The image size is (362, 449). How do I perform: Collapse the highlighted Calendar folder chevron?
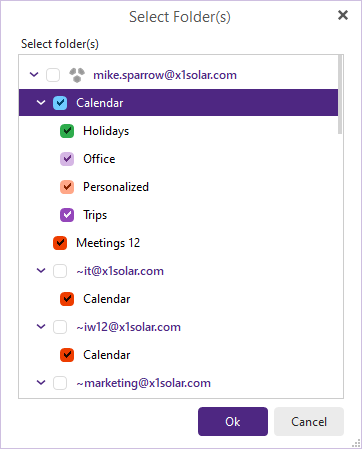pos(41,102)
